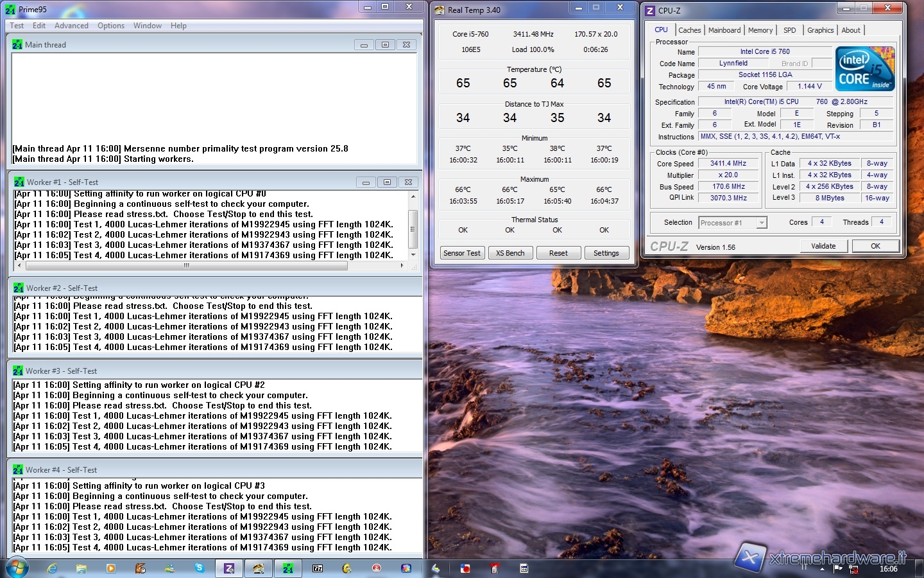Click the Start button orb

(17, 568)
